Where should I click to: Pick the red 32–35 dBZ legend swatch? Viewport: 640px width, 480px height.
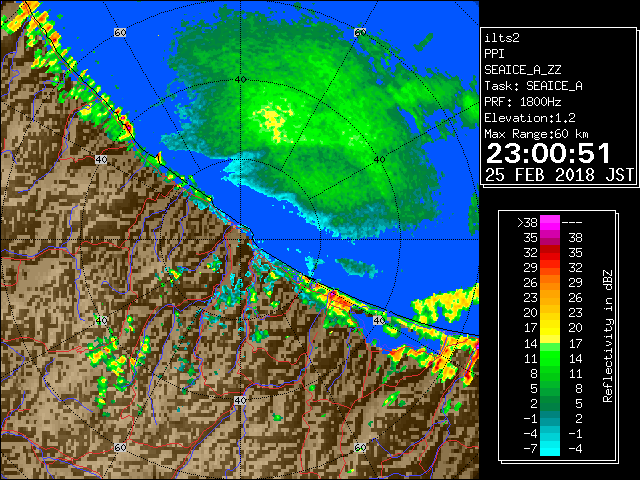click(550, 253)
